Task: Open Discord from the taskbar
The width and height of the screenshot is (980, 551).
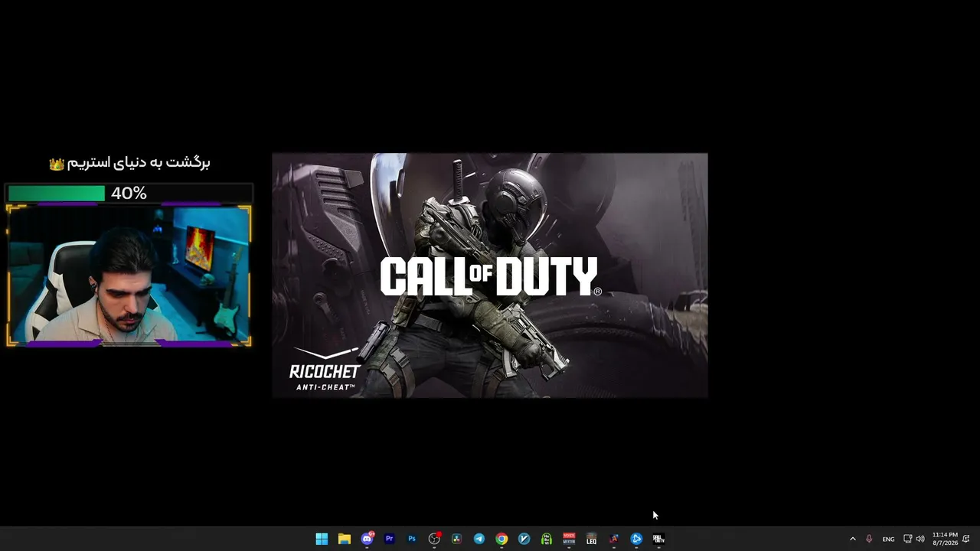Action: click(367, 539)
